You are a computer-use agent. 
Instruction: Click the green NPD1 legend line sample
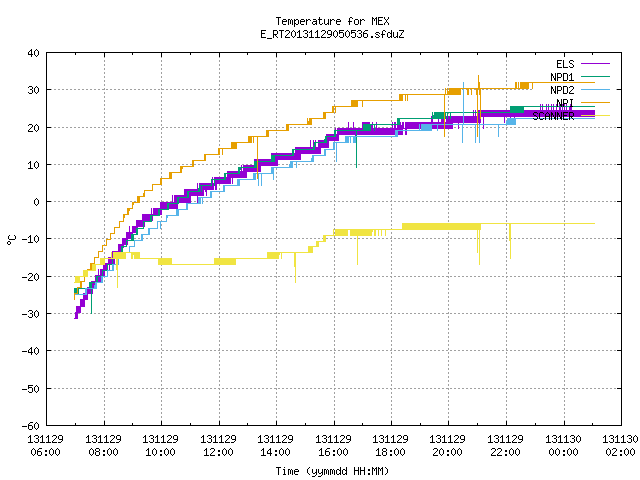pos(595,76)
